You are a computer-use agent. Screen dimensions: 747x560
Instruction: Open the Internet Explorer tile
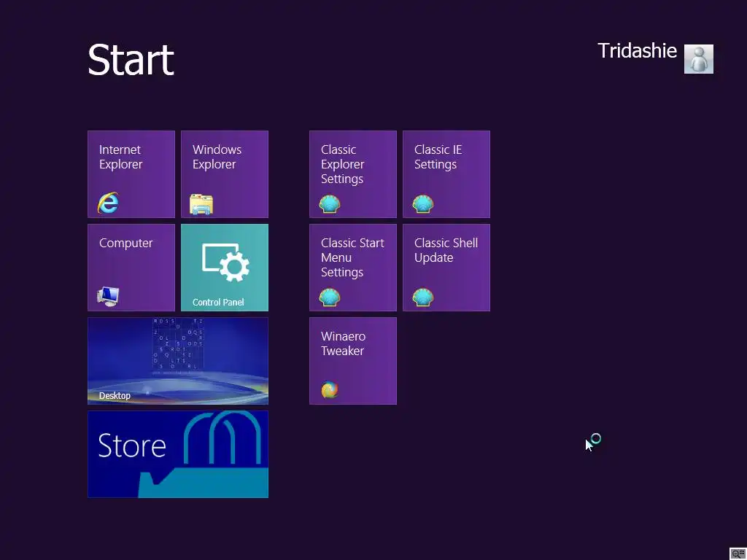coord(131,174)
